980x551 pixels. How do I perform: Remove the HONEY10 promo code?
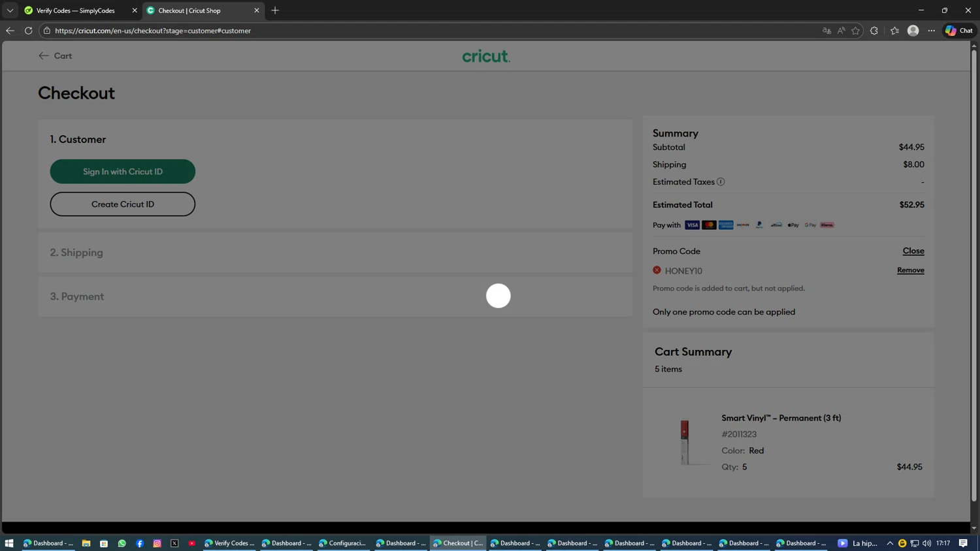tap(910, 270)
